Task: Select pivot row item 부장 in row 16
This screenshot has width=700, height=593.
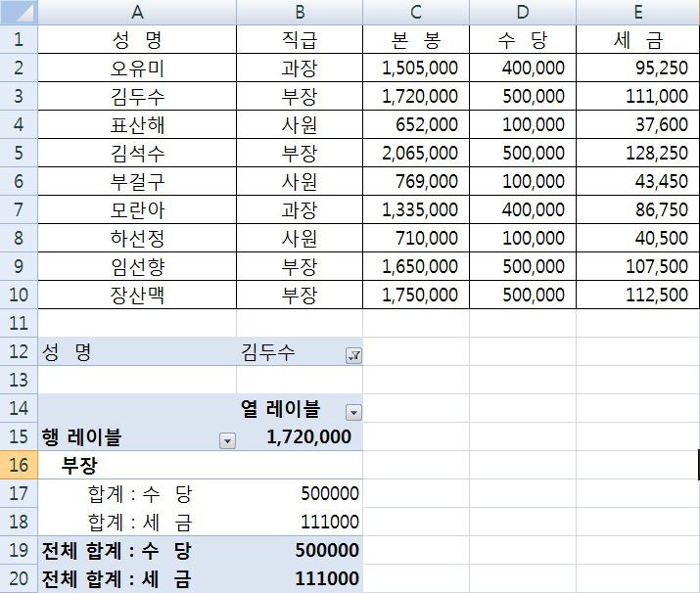Action: (137, 465)
